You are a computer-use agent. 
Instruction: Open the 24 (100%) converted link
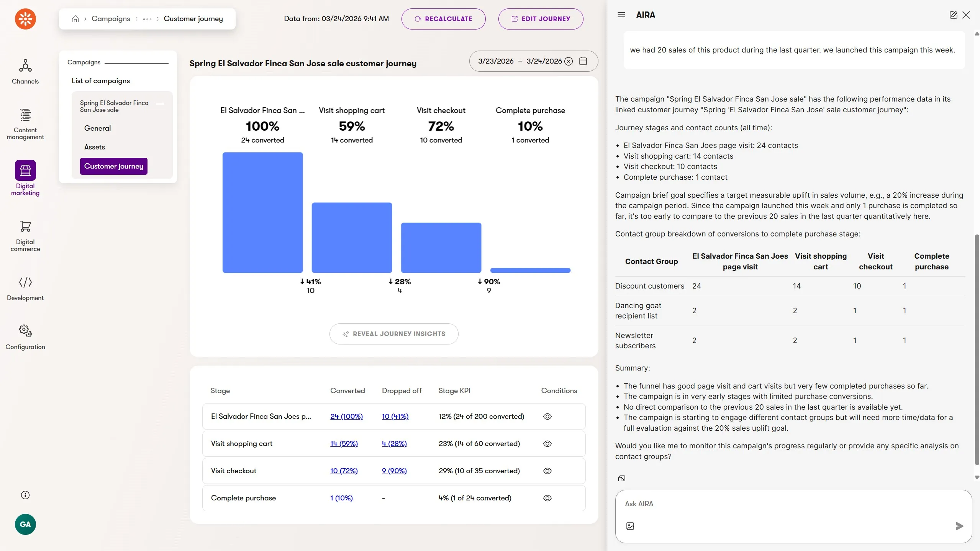pos(346,416)
